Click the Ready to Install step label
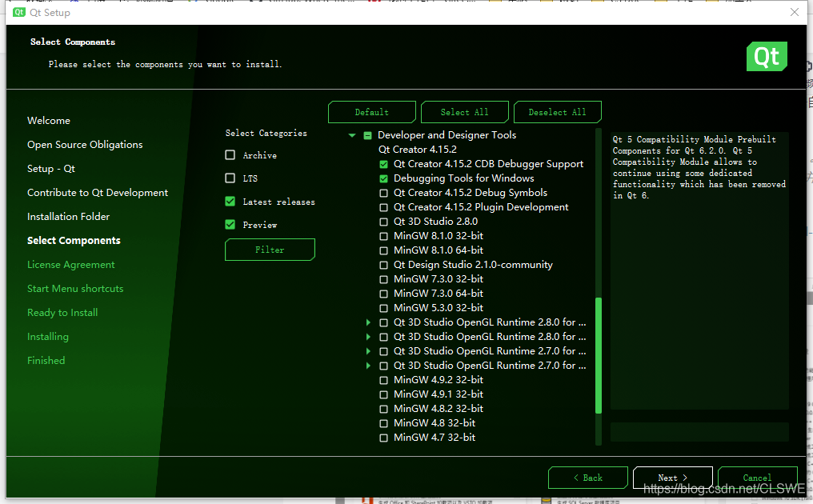Viewport: 813px width, 504px height. pyautogui.click(x=62, y=313)
